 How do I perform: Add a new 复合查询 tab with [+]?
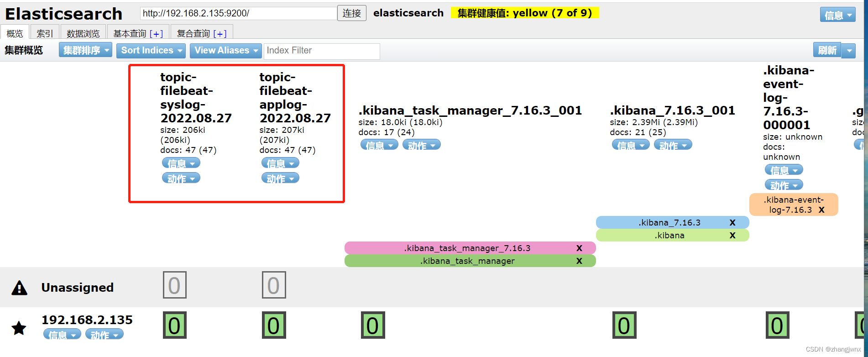[x=220, y=33]
